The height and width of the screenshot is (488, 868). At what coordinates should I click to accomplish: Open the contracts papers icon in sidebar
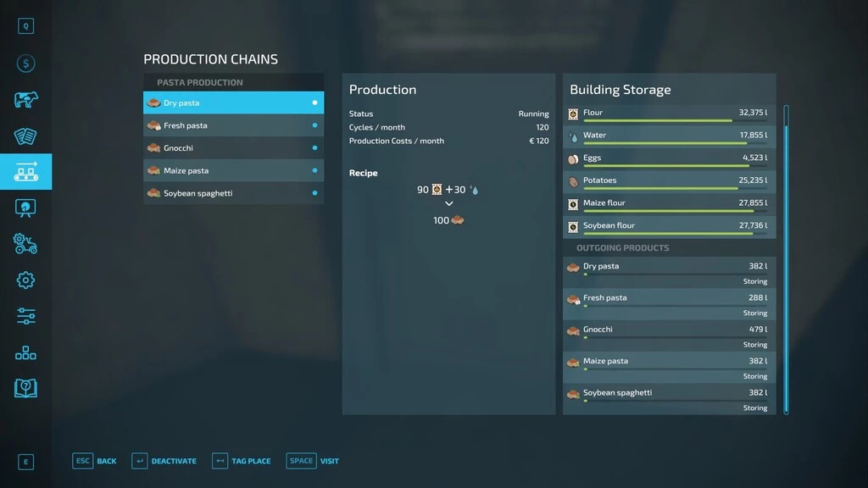click(x=25, y=136)
